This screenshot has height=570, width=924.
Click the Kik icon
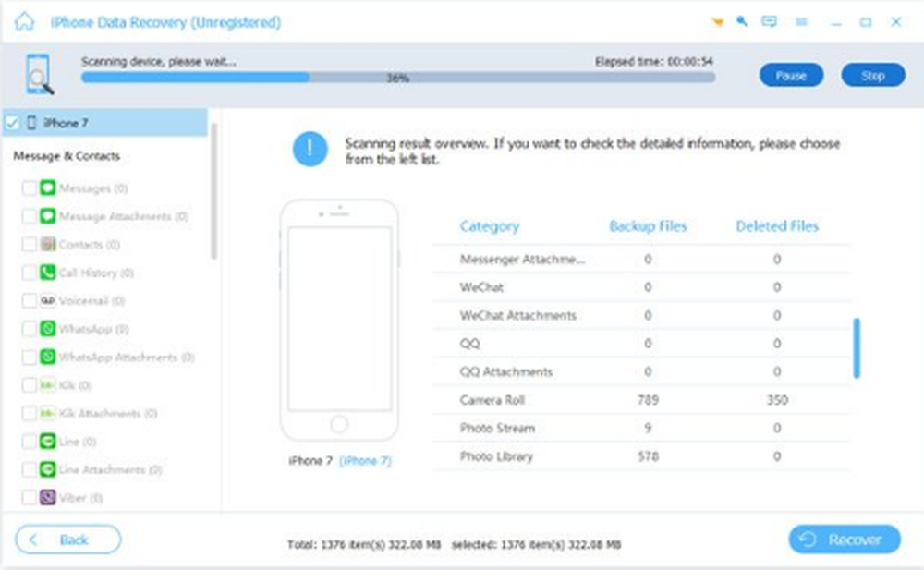(48, 385)
